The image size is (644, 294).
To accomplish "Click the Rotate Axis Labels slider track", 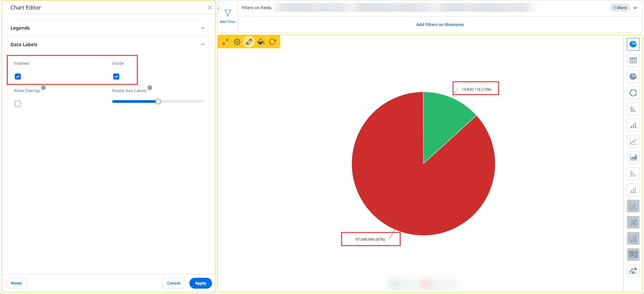I will point(158,101).
